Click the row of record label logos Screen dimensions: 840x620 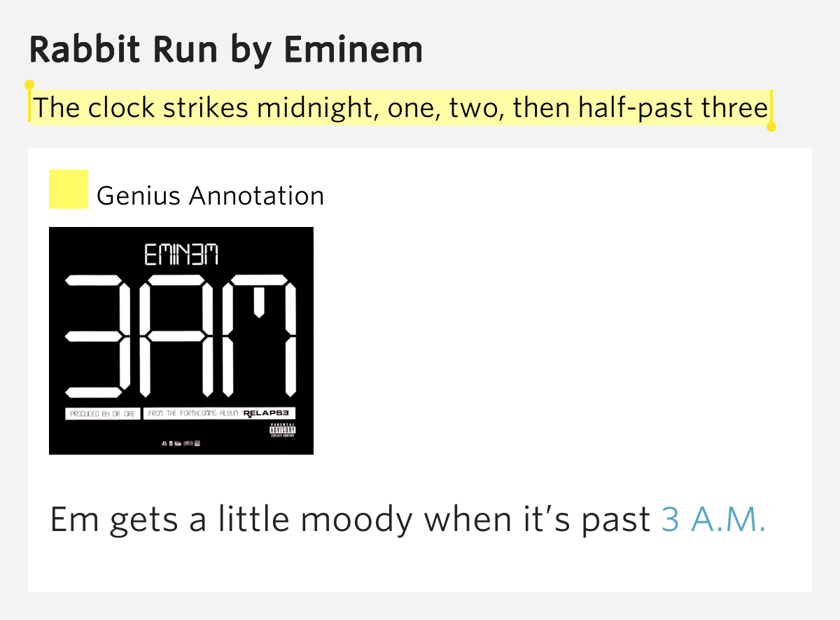coord(181,443)
